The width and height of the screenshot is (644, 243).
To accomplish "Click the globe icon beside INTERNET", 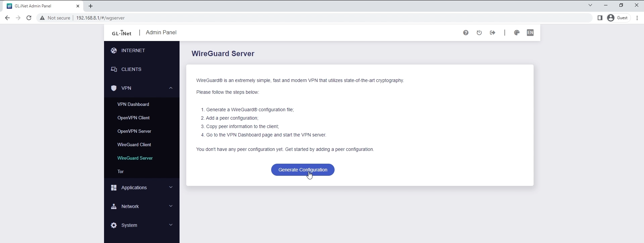I will (x=114, y=50).
